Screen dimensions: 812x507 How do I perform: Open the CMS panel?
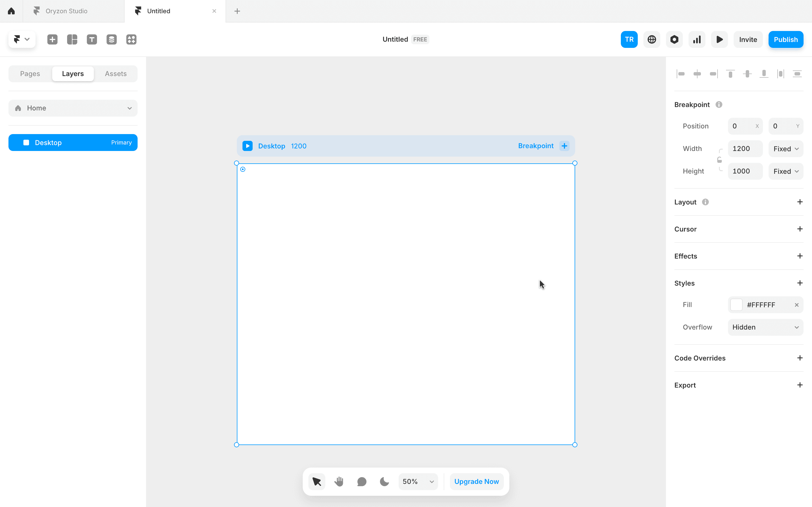coord(111,39)
